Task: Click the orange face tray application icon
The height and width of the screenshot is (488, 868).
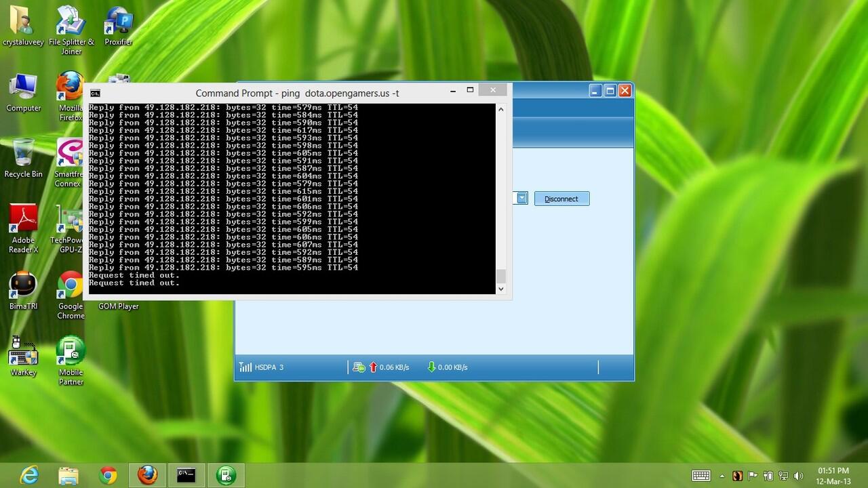Action: coord(737,476)
